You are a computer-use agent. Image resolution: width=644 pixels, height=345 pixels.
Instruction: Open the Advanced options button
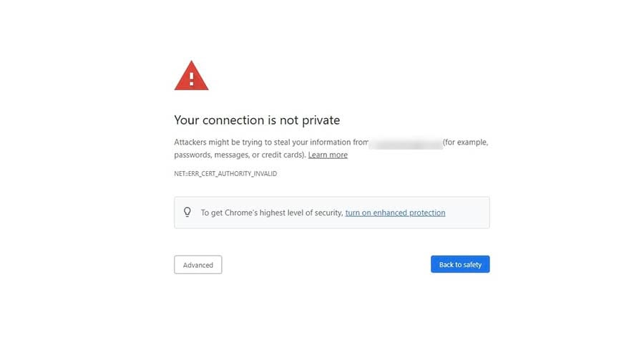pyautogui.click(x=197, y=265)
